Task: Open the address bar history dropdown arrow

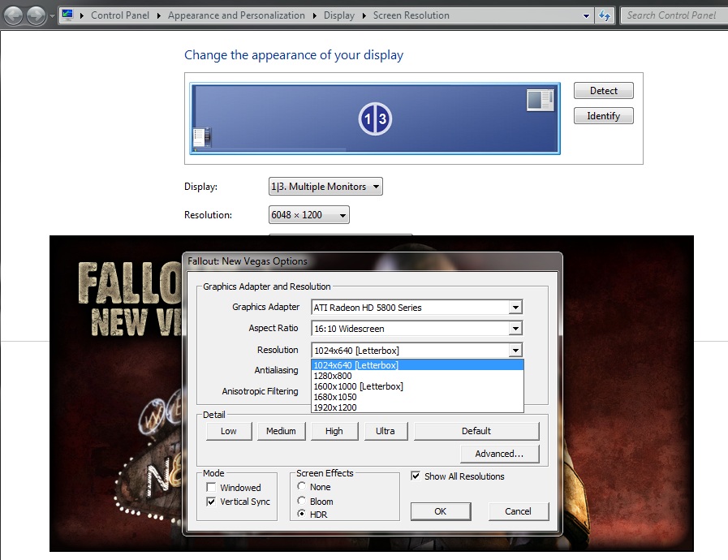Action: click(586, 15)
